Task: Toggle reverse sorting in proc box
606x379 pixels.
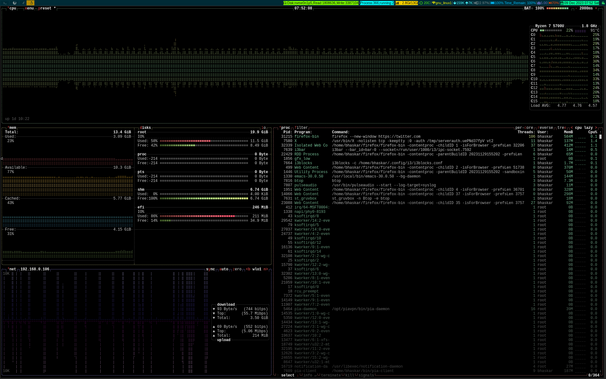Action: 546,127
